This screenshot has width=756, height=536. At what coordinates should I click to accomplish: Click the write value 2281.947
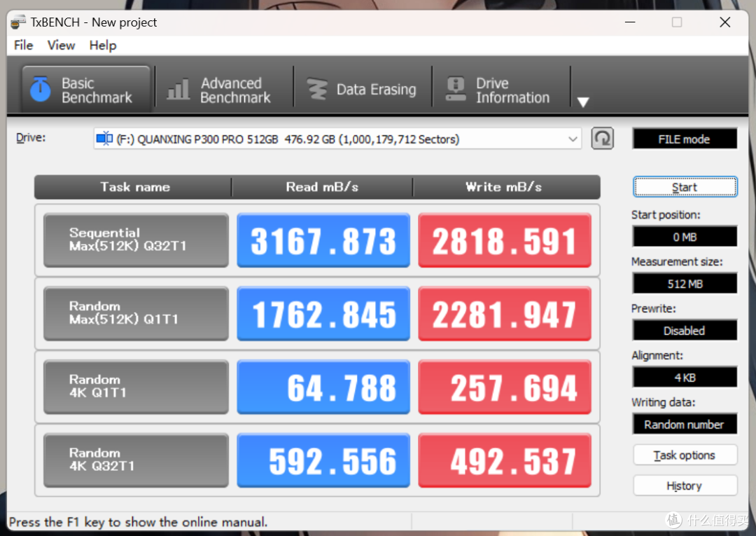click(505, 314)
